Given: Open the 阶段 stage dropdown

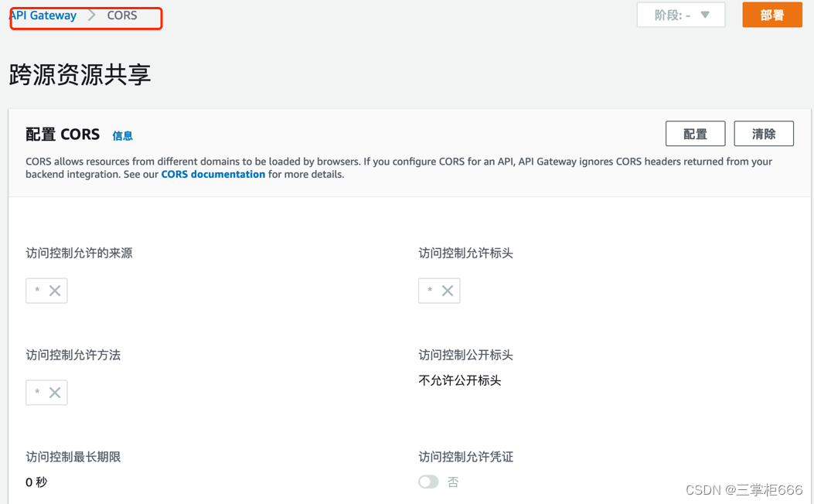Looking at the screenshot, I should [x=681, y=15].
